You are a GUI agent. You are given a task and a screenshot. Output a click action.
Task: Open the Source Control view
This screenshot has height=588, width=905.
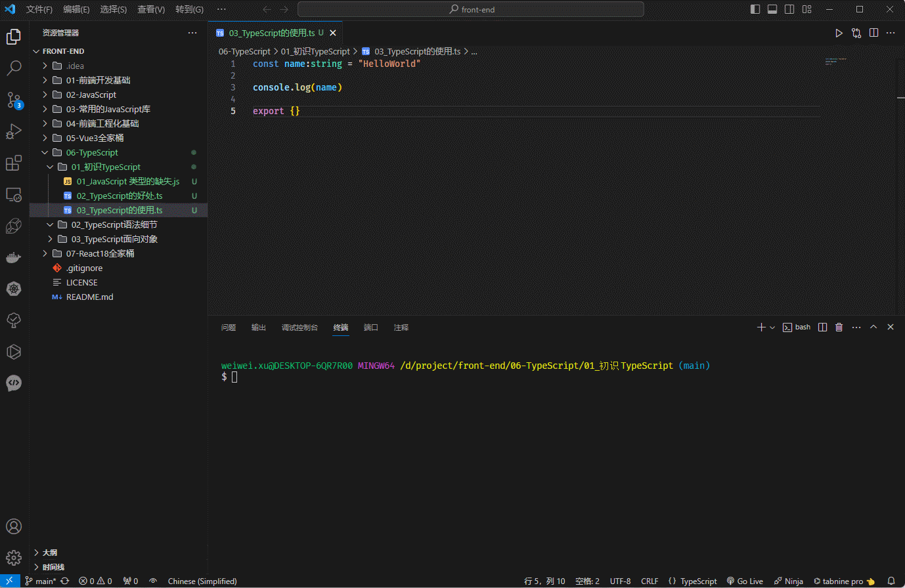pos(14,100)
